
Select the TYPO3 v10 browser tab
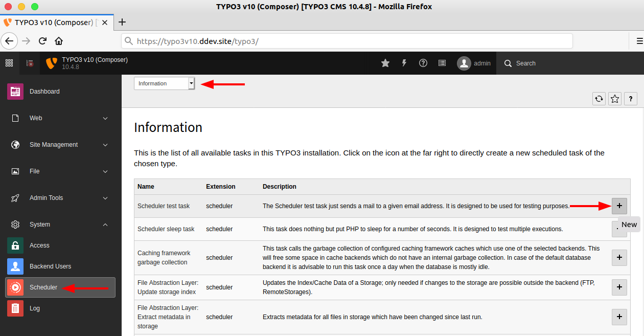click(x=51, y=22)
